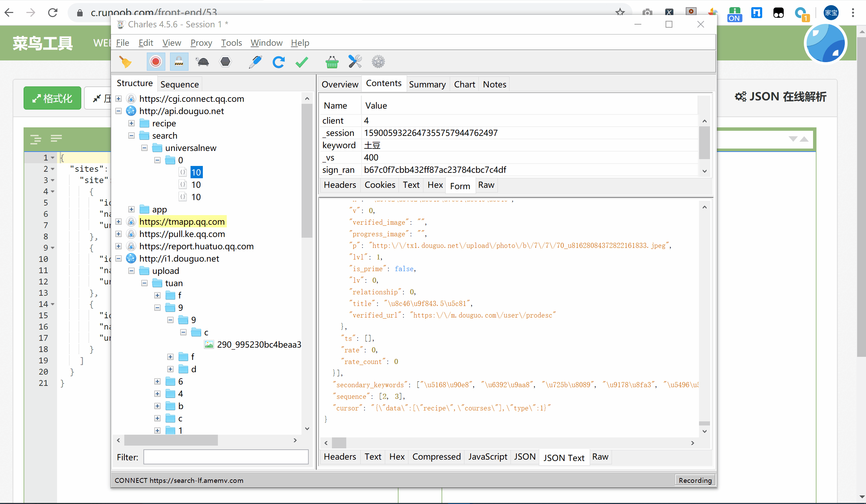
Task: Toggle turtle Throttling icon
Action: click(202, 62)
